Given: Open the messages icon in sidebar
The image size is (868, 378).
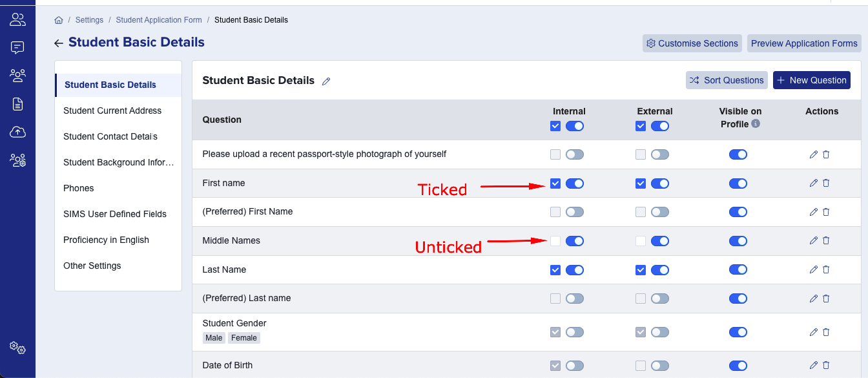Looking at the screenshot, I should click(x=17, y=47).
